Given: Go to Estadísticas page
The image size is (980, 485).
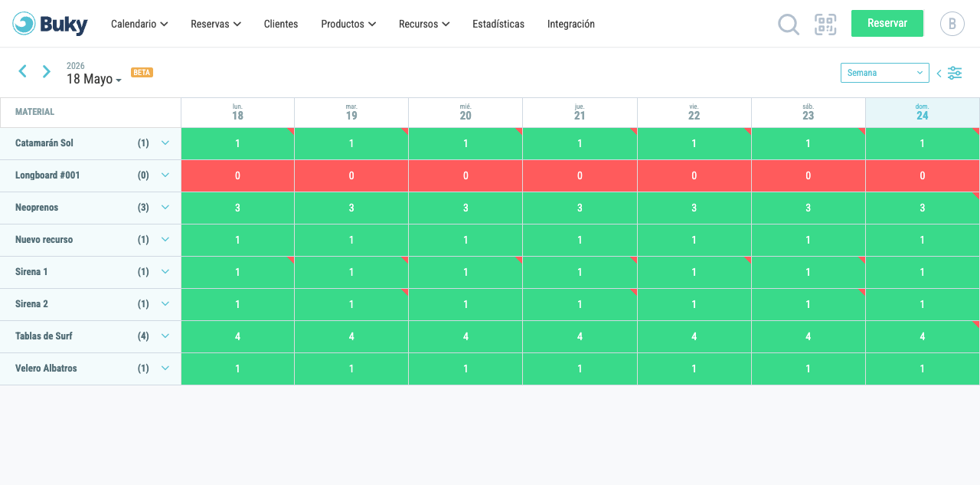Looking at the screenshot, I should click(x=498, y=24).
